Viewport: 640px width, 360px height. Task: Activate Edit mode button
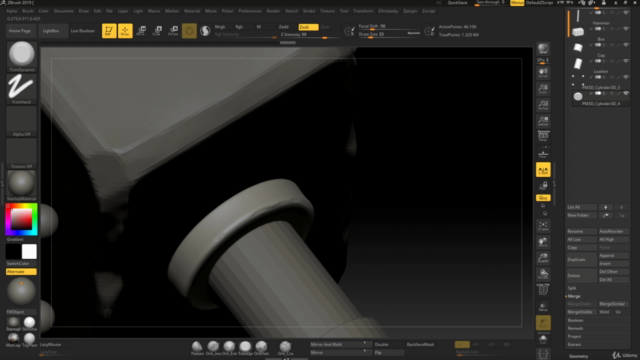pyautogui.click(x=109, y=31)
